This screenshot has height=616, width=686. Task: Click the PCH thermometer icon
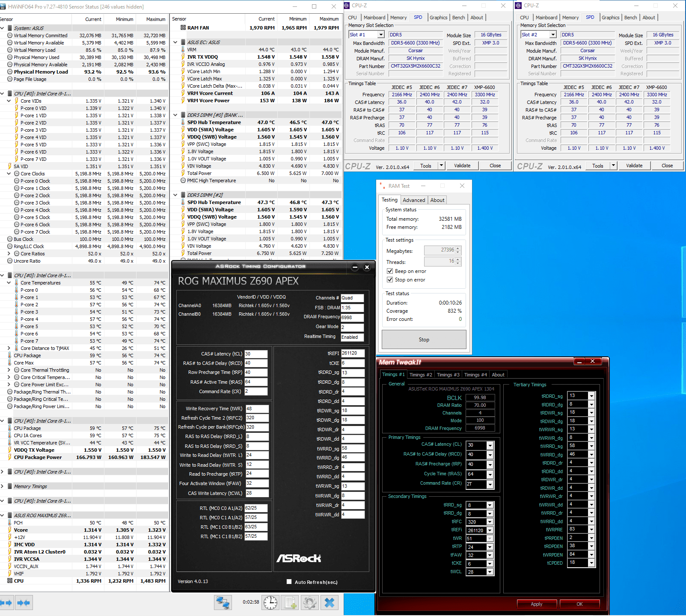pyautogui.click(x=10, y=523)
